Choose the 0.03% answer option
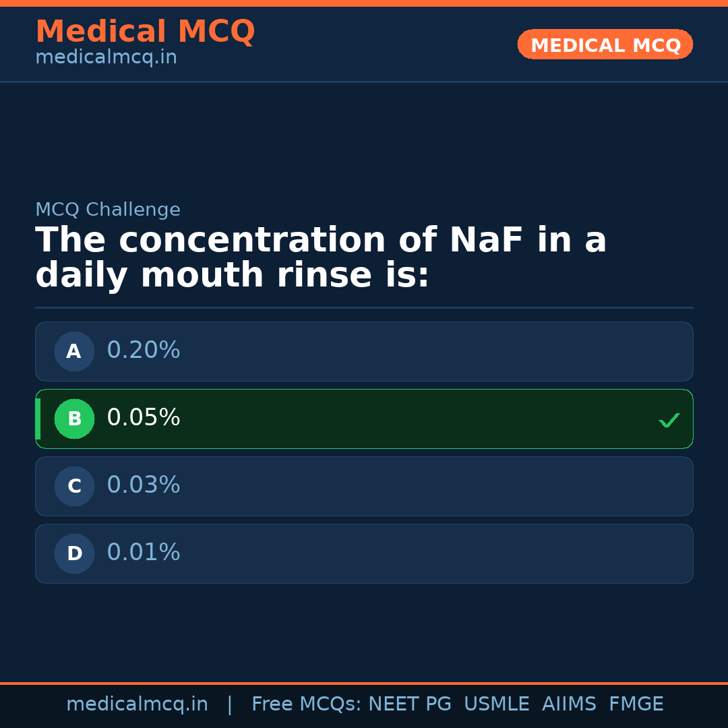Screen dimensions: 728x728 click(364, 486)
